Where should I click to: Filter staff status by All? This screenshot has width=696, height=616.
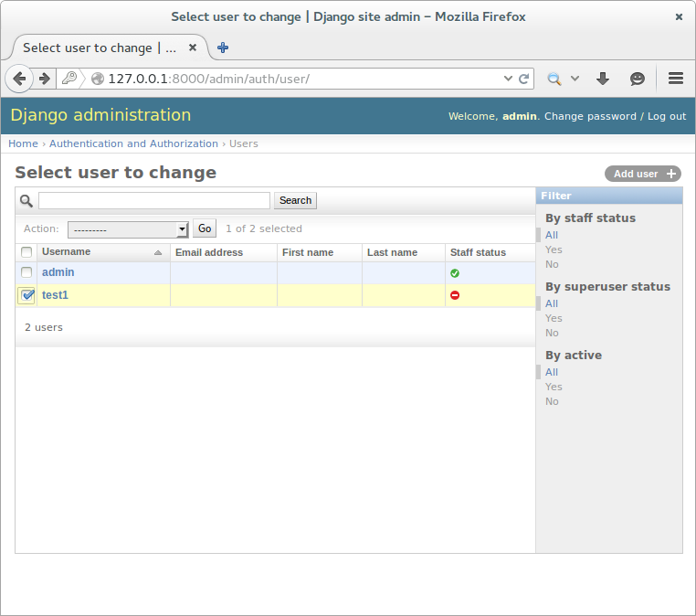tap(552, 235)
